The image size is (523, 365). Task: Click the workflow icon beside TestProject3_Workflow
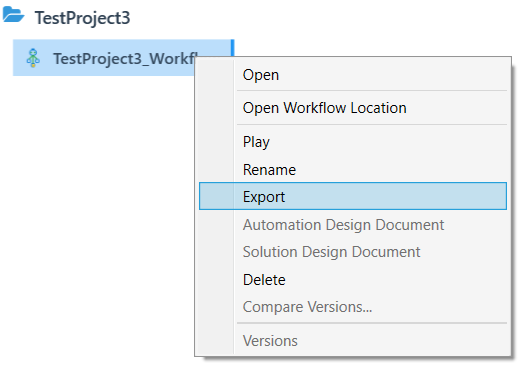point(33,58)
